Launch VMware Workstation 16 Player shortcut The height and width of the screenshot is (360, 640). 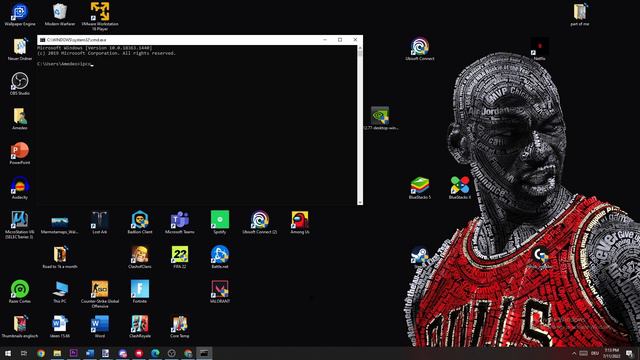[100, 17]
